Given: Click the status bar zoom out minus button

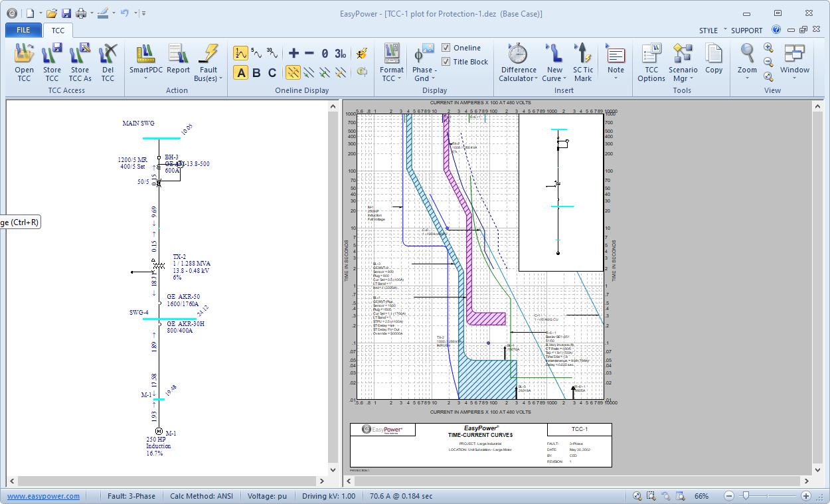Looking at the screenshot, I should point(729,496).
